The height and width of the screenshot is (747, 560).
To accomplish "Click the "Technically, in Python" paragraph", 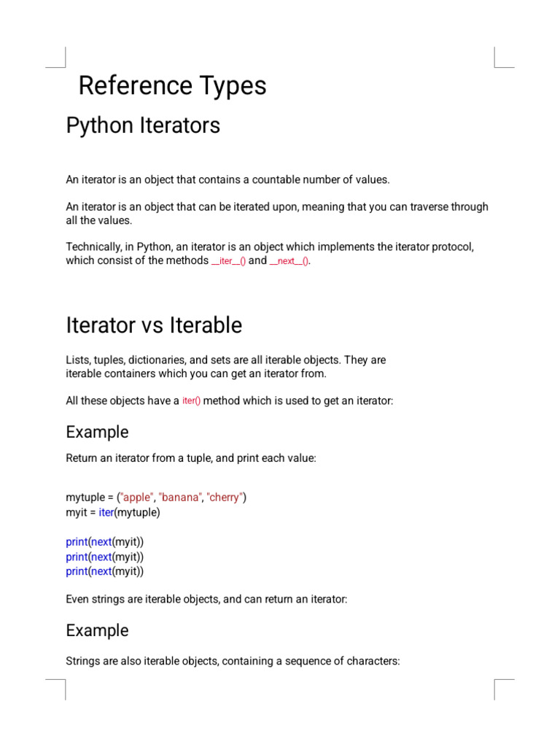I will tap(270, 254).
